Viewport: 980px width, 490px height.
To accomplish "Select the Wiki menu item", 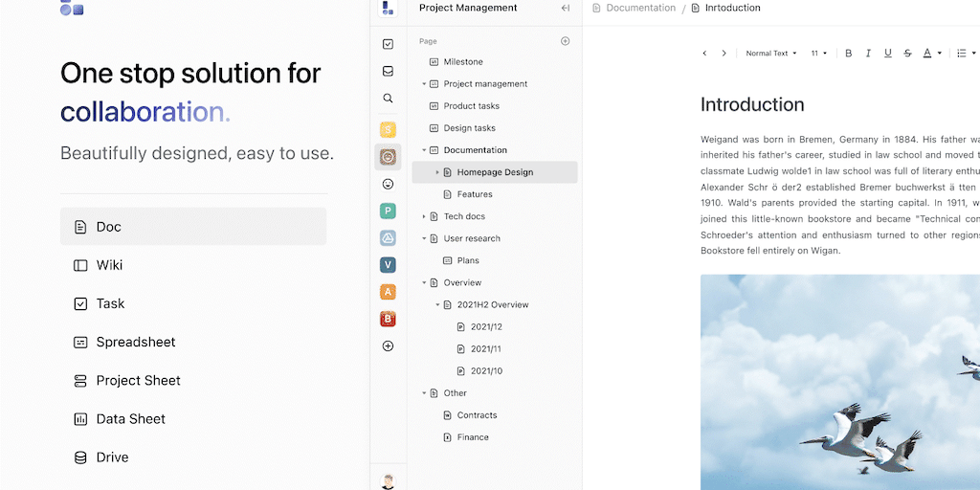I will pos(109,265).
